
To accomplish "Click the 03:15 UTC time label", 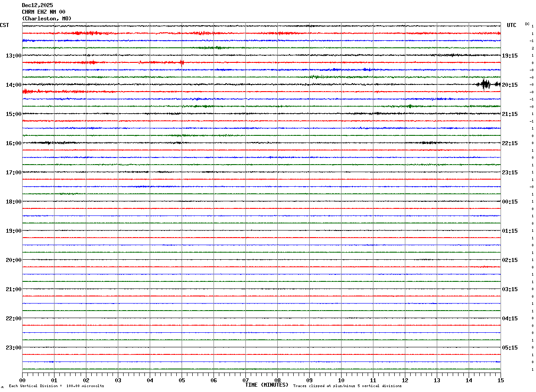I will 509,289.
